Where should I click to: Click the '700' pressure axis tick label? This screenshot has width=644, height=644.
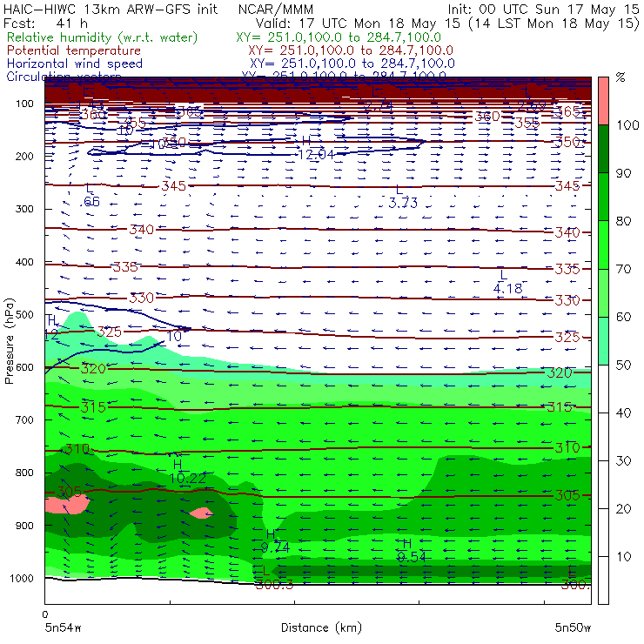pyautogui.click(x=24, y=419)
